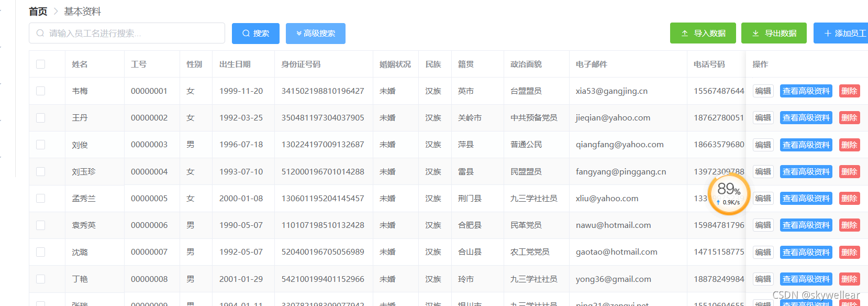Edit employee 韦梅 with 编辑 button
The width and height of the screenshot is (868, 306).
763,91
